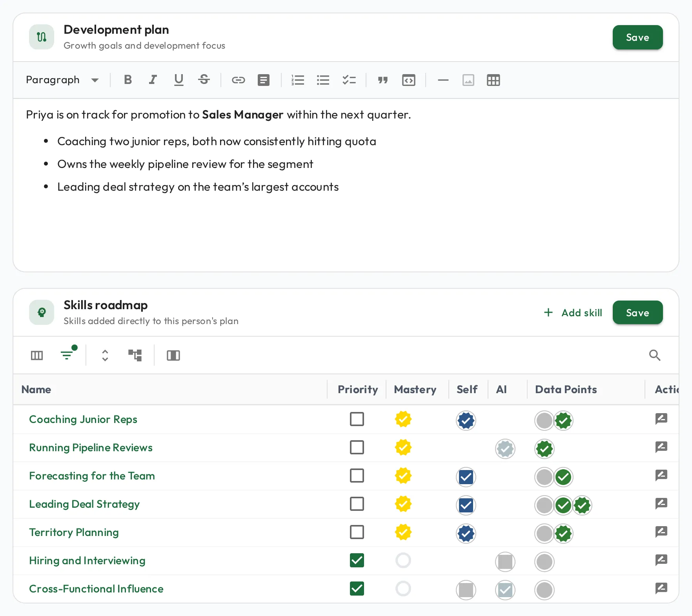The image size is (692, 616).
Task: Click the Skills roadmap header icon
Action: click(42, 312)
